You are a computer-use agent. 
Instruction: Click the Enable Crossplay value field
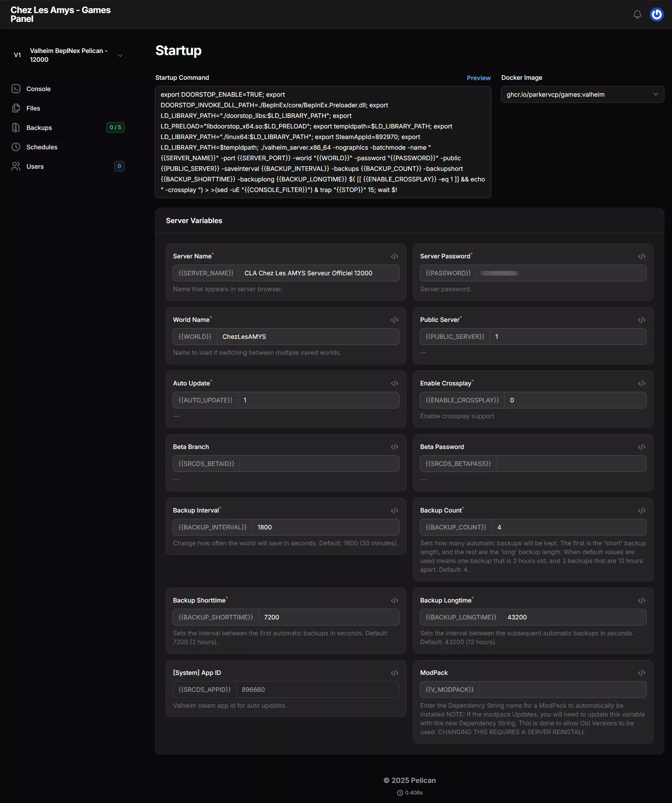click(575, 400)
